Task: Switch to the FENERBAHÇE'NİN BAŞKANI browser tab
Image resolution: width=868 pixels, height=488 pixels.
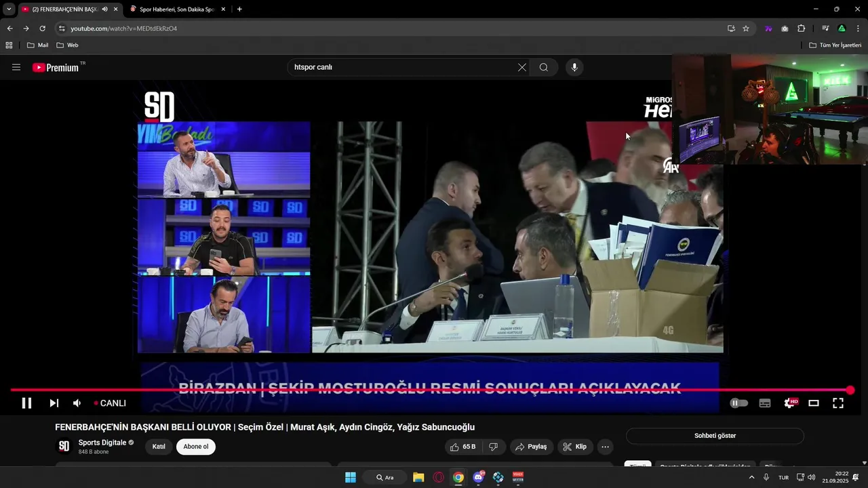Action: coord(65,9)
